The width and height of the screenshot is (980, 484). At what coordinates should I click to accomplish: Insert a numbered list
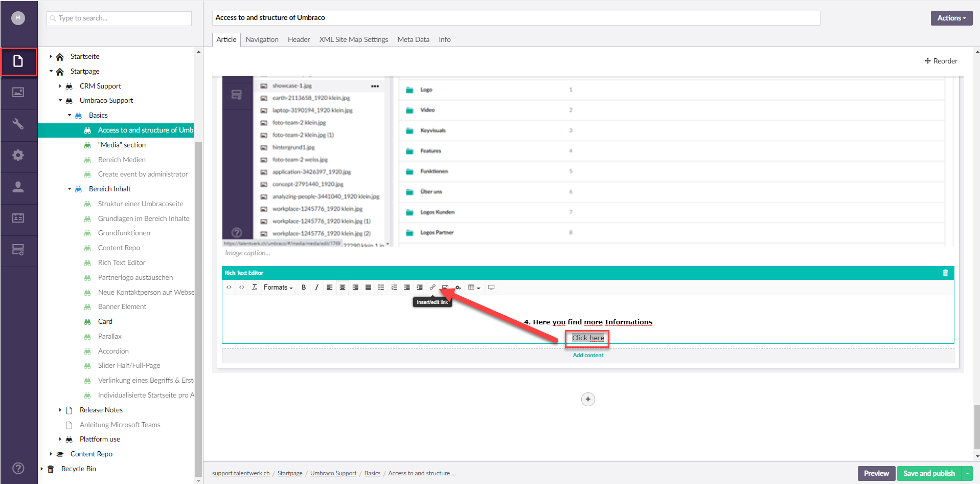[x=394, y=288]
